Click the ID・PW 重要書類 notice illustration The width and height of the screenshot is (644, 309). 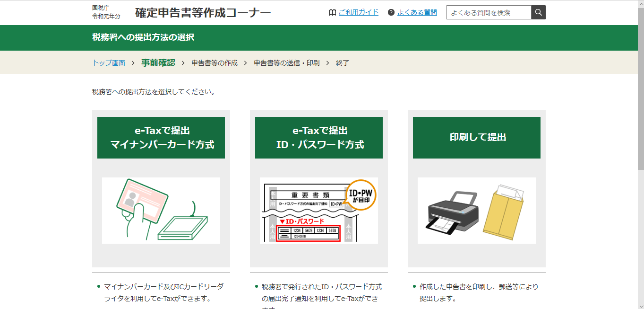coord(318,210)
